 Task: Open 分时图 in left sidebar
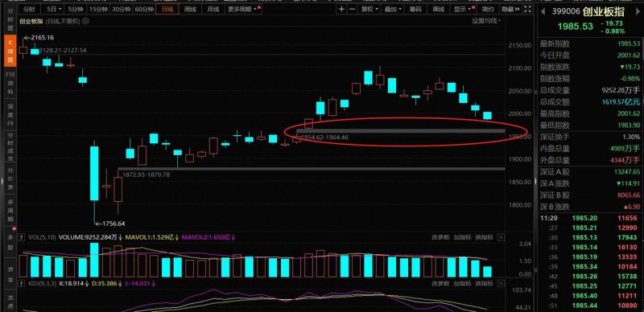click(x=10, y=20)
